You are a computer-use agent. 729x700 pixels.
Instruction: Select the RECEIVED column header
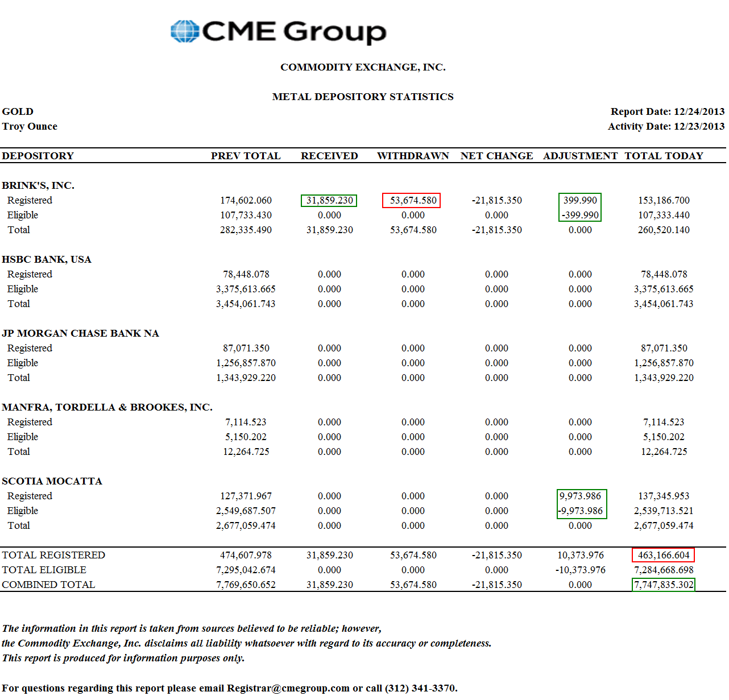tap(329, 156)
